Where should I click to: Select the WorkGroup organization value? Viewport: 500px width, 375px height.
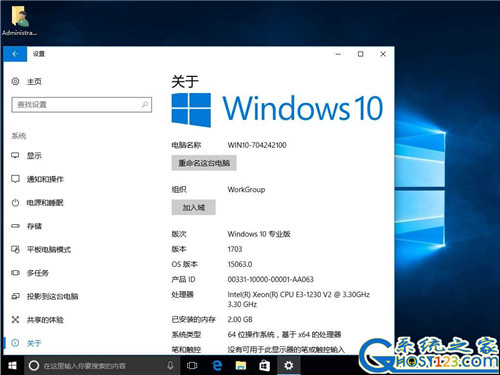tap(246, 189)
